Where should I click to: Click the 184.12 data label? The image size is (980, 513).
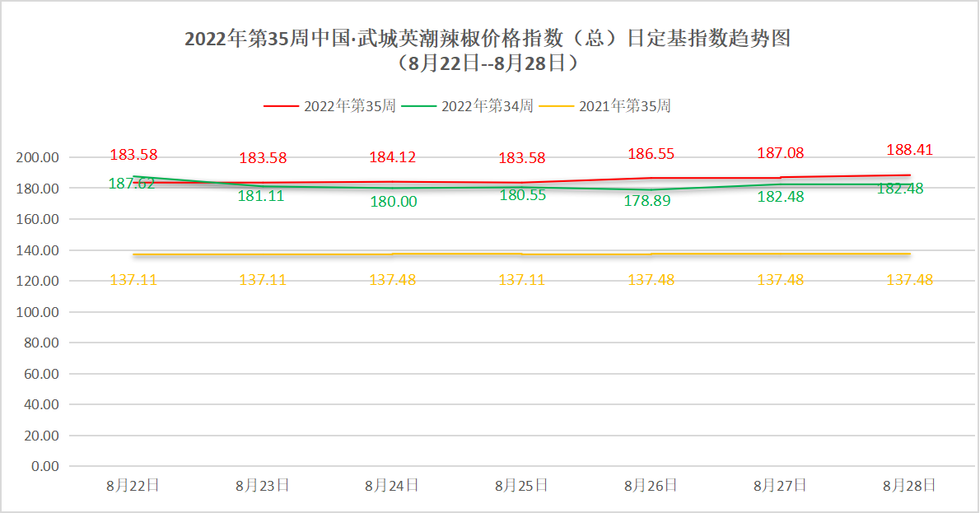392,157
